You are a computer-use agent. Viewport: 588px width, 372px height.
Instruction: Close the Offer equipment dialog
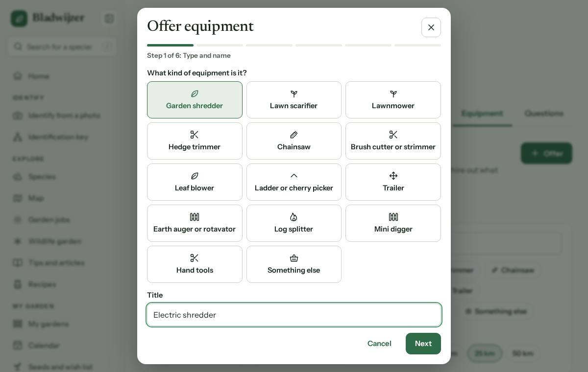click(431, 27)
